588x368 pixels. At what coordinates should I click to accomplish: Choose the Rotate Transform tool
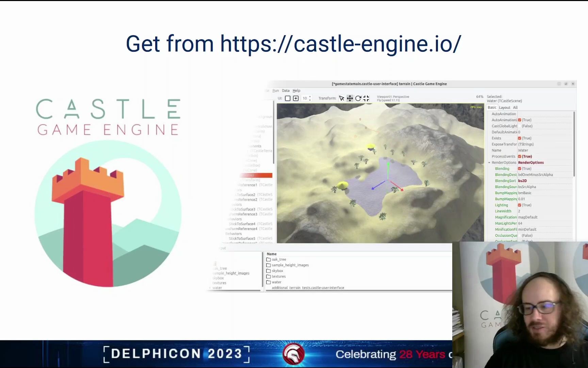[x=358, y=98]
